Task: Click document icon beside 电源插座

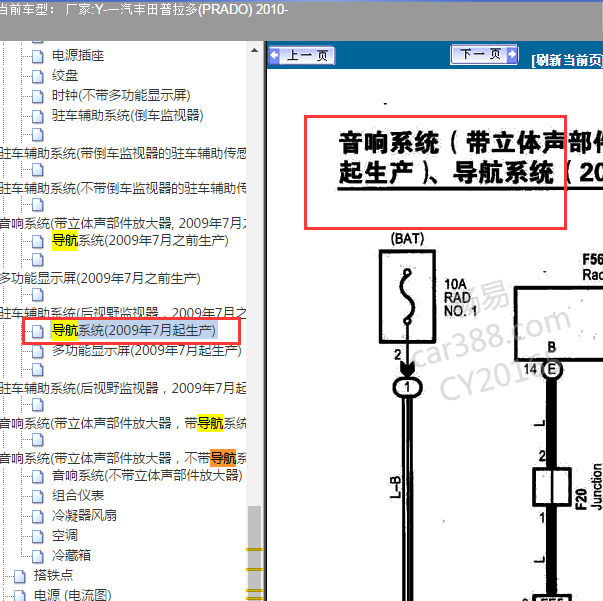Action: (37, 57)
